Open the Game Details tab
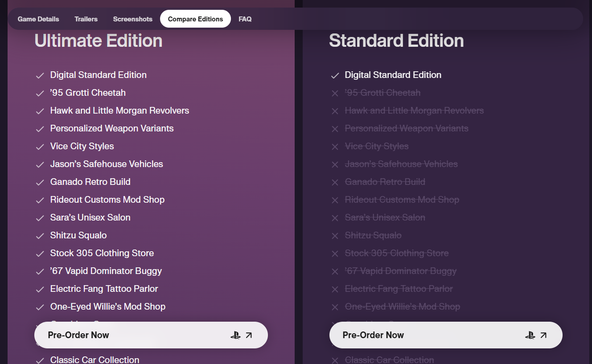 point(38,19)
